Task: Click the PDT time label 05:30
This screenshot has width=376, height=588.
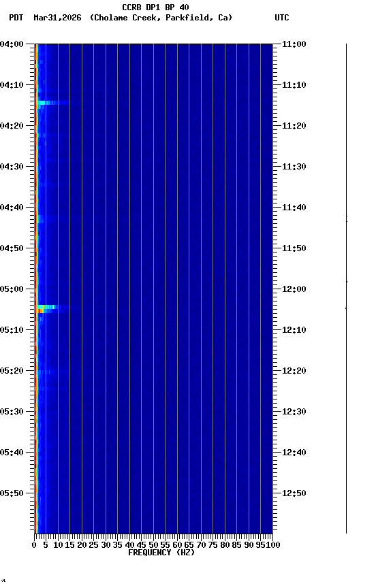Action: (12, 412)
